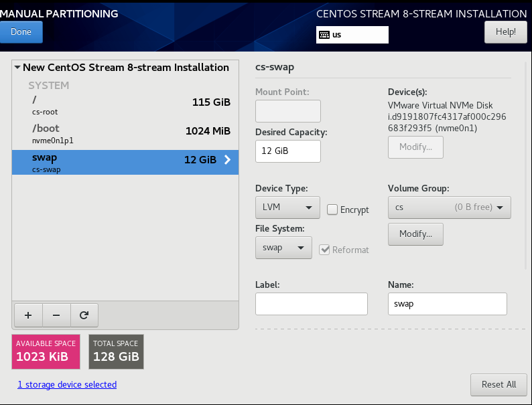Click the right panel vertical scrollbar
This screenshot has width=532, height=405.
click(x=526, y=166)
